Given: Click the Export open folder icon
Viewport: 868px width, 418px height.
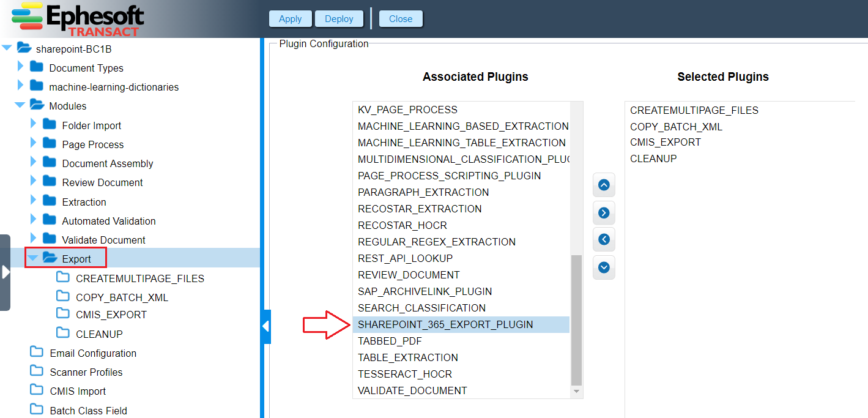Looking at the screenshot, I should pyautogui.click(x=50, y=258).
